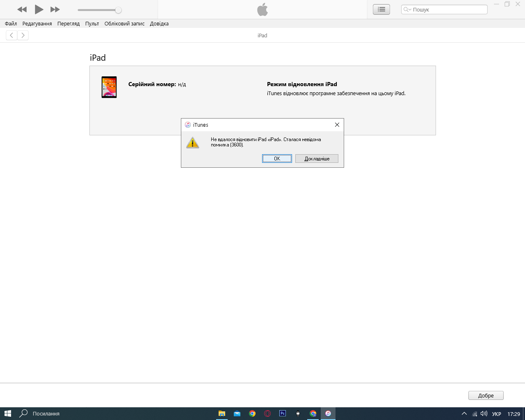Screen dimensions: 525x420
Task: Open the Wi-Fi network tray icon
Action: pos(475,414)
